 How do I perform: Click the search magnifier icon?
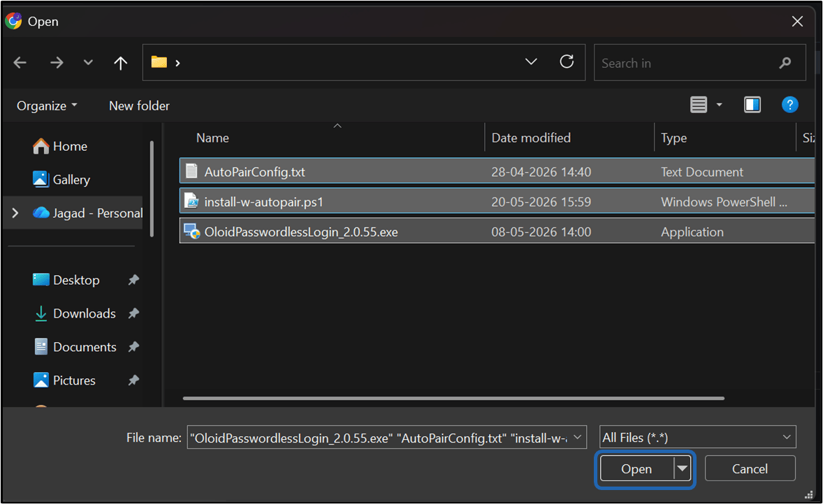[x=785, y=63]
